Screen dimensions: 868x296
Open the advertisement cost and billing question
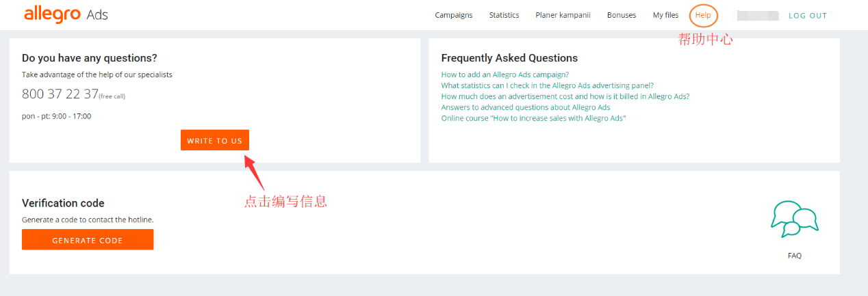pos(565,97)
